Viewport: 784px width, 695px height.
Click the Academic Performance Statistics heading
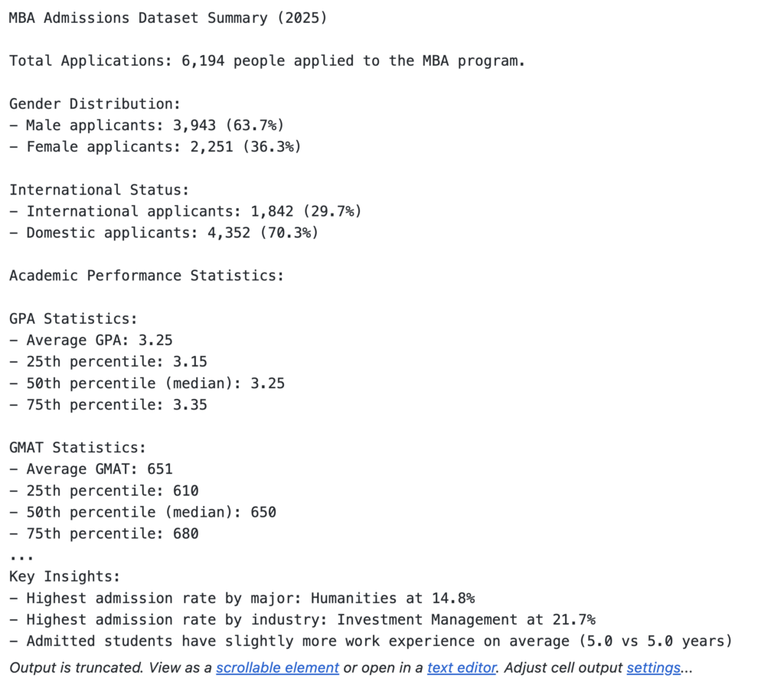tap(146, 275)
